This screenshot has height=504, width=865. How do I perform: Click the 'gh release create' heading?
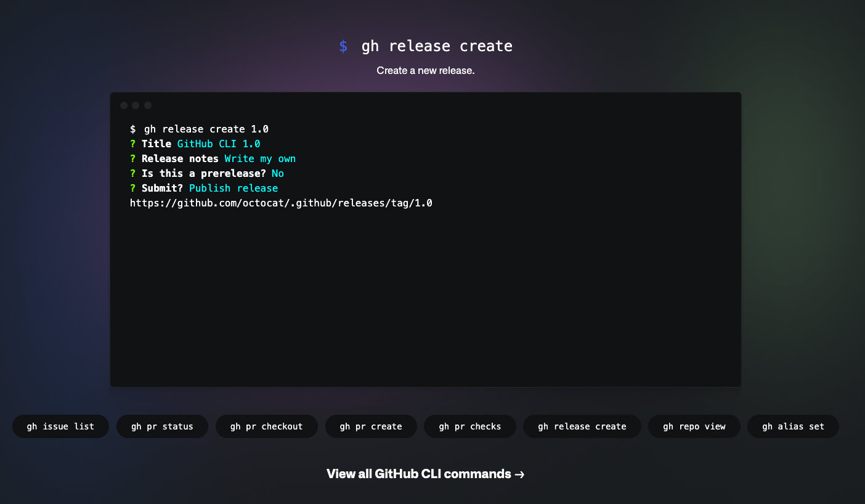437,46
